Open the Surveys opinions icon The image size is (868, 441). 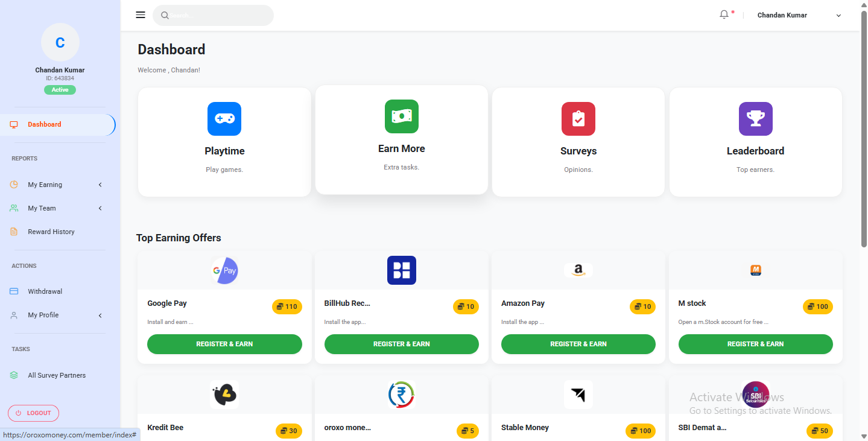(x=577, y=119)
